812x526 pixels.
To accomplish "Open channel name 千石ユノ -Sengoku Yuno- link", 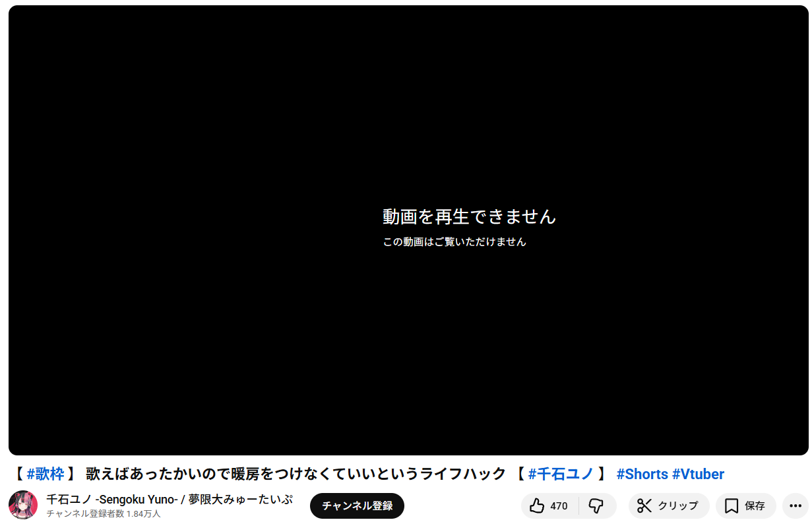I will point(170,499).
